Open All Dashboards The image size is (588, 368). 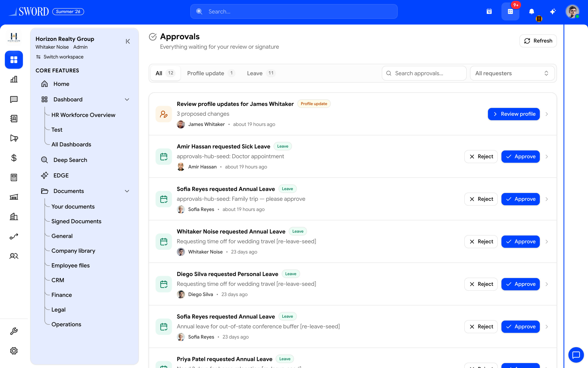pos(71,144)
